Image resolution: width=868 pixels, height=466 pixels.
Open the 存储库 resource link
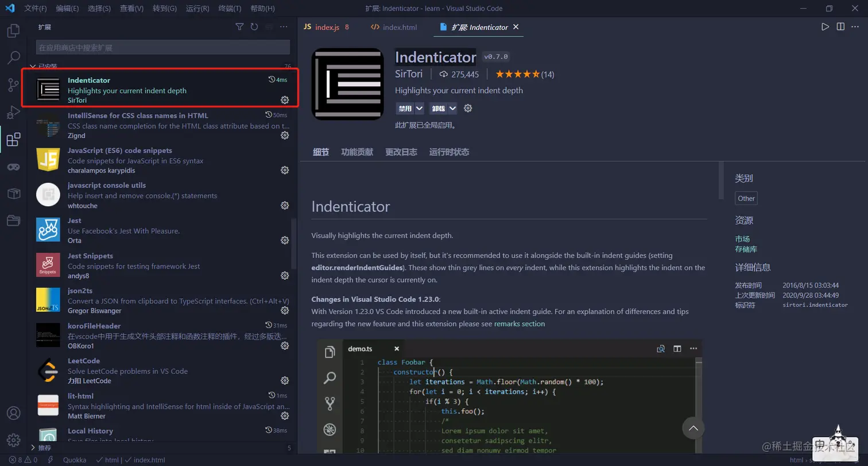coord(746,249)
